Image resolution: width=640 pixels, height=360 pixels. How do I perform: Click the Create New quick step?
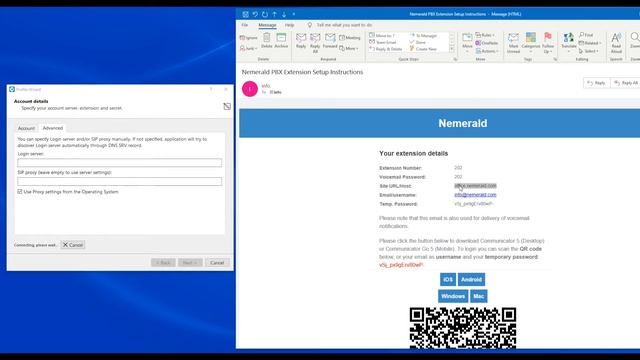[x=423, y=49]
